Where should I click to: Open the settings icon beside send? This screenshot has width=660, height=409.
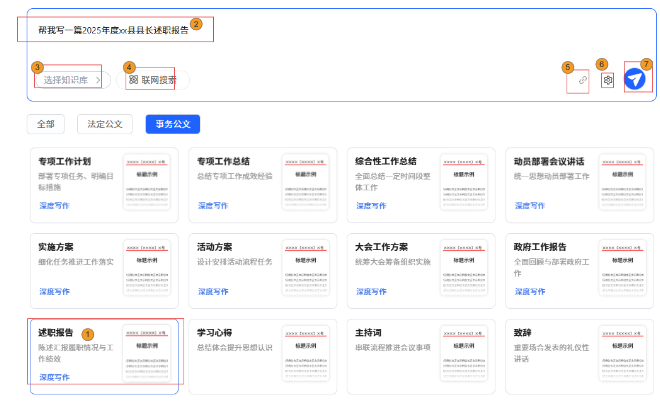point(607,80)
